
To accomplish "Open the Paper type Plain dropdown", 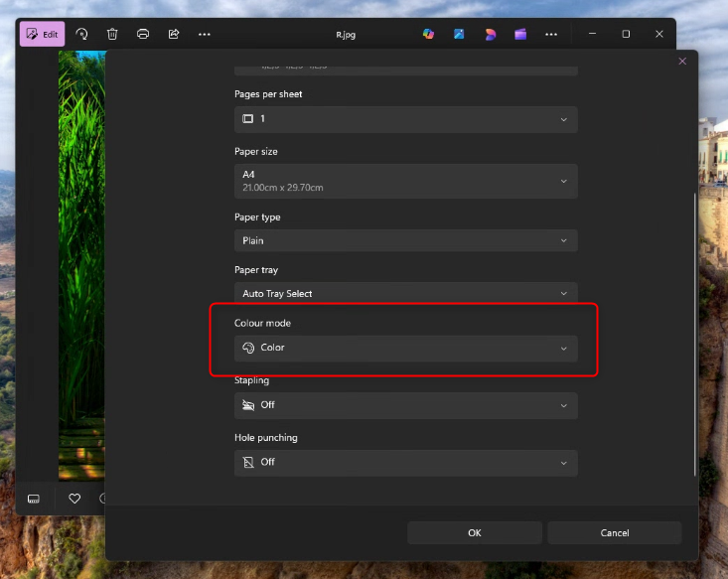I will tap(406, 240).
